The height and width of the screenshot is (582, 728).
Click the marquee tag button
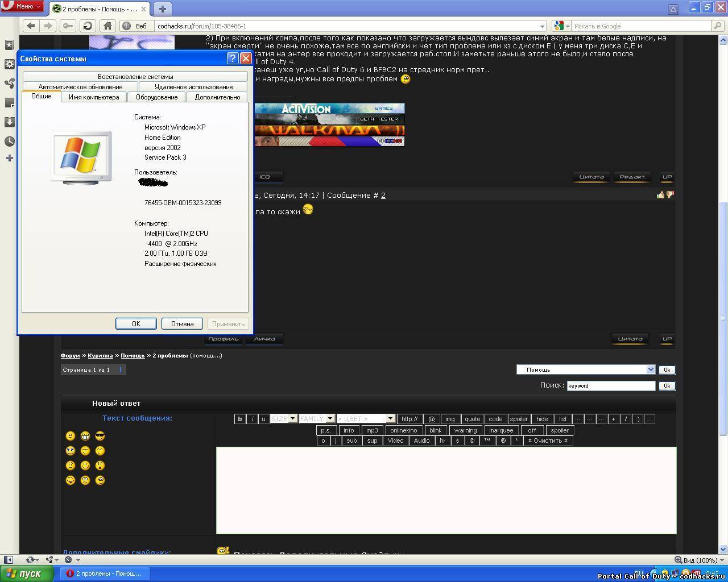point(500,430)
